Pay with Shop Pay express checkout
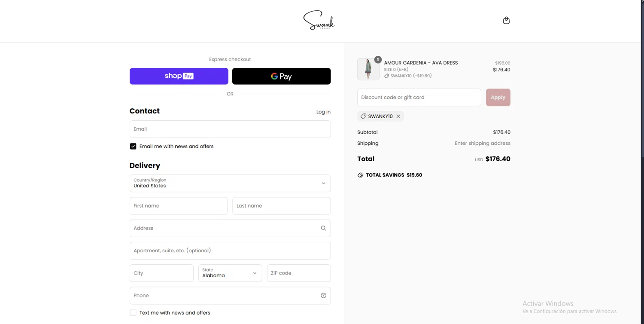Image resolution: width=644 pixels, height=324 pixels. click(179, 76)
